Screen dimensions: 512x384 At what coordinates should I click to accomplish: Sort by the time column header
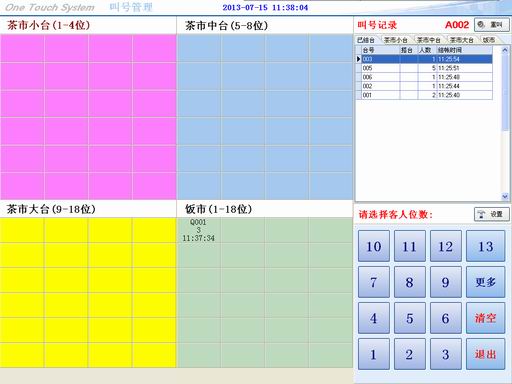(x=464, y=50)
